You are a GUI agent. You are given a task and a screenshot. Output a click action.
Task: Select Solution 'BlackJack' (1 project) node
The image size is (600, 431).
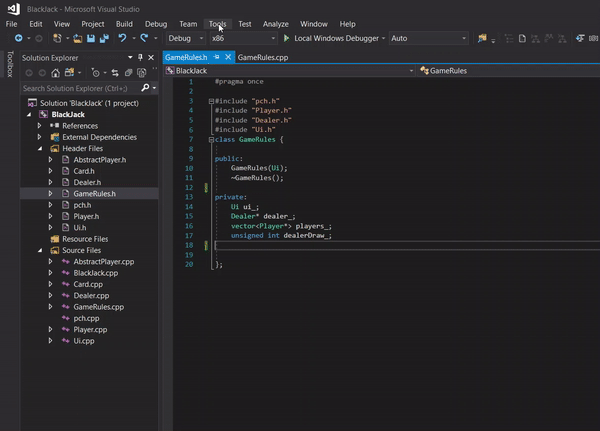(89, 103)
